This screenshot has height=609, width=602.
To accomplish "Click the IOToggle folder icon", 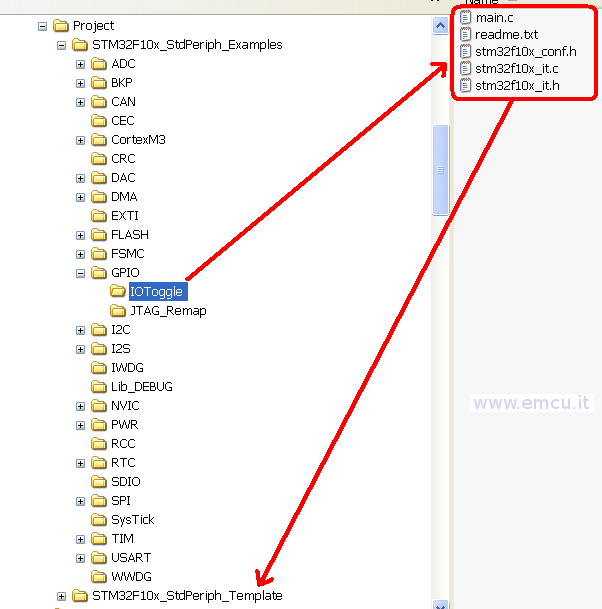I will [117, 291].
